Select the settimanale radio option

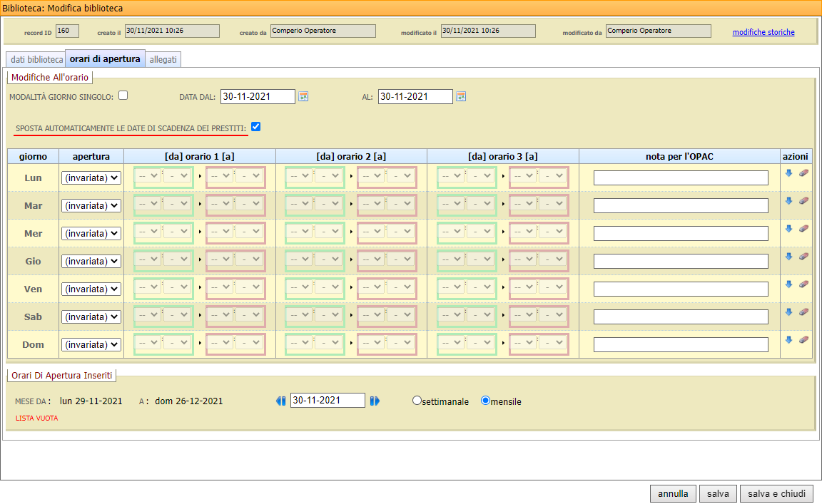tap(417, 401)
